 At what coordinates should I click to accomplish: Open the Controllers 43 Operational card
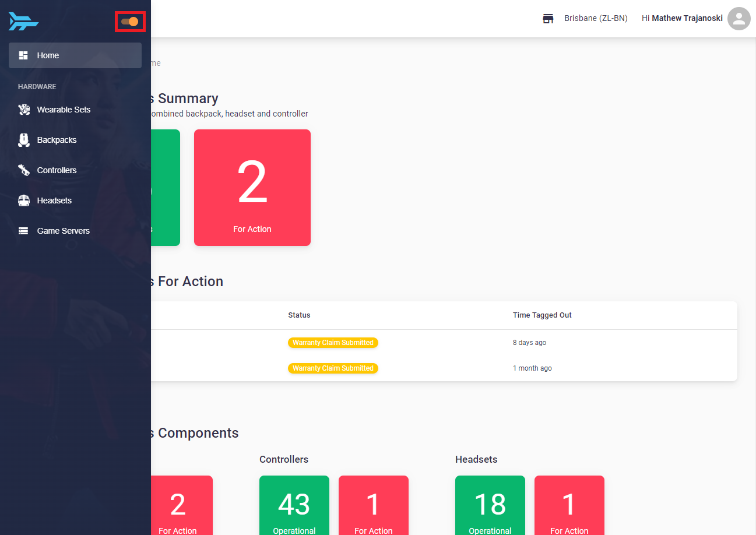[294, 505]
